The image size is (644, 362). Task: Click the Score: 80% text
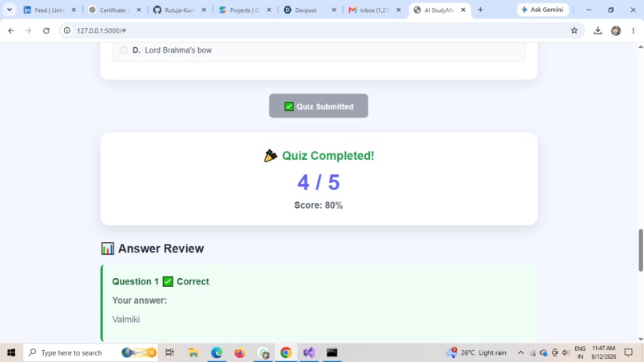tap(318, 205)
